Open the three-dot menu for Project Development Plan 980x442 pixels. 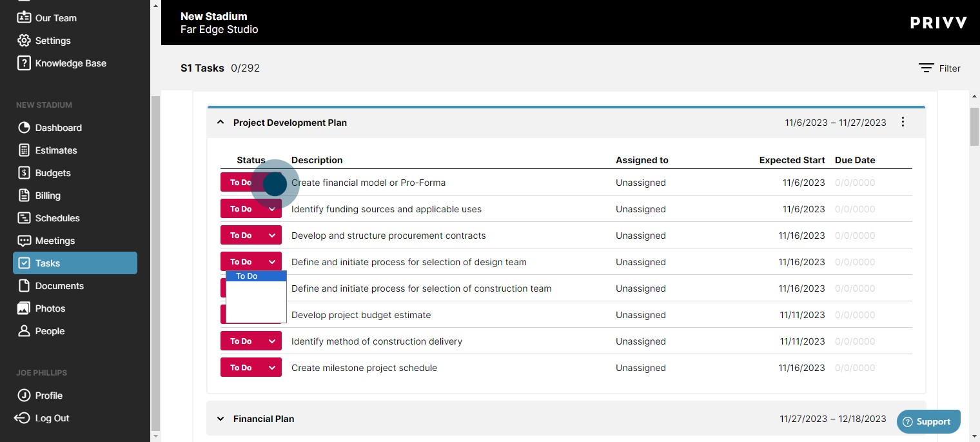(903, 122)
